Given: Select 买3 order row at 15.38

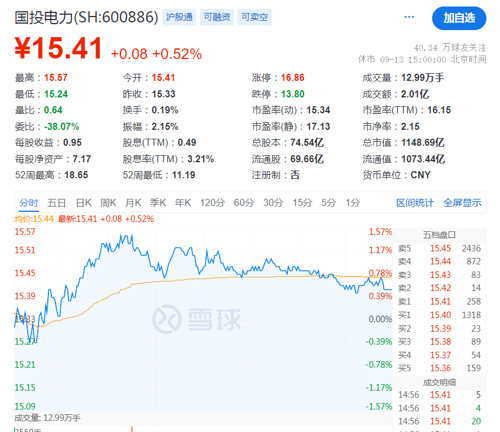Looking at the screenshot, I should [x=439, y=342].
